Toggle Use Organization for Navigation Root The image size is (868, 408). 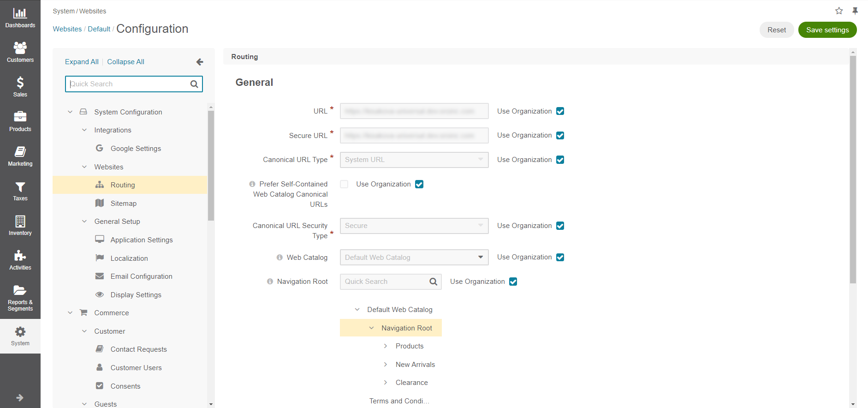513,282
